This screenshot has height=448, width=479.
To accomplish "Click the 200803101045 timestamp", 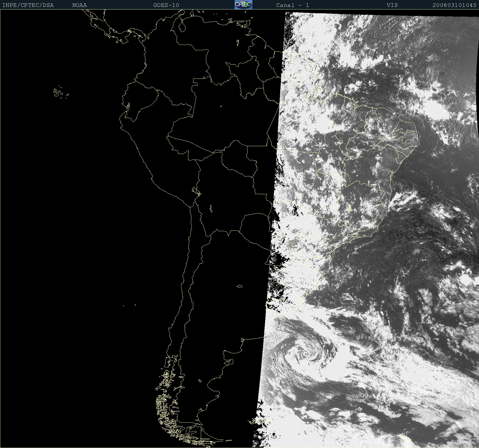I will [x=454, y=5].
